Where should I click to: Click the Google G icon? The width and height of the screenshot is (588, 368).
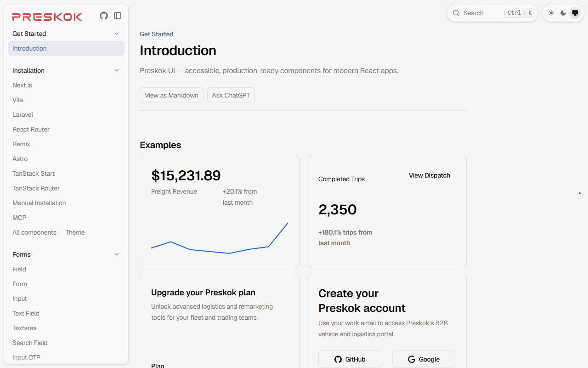tap(412, 359)
